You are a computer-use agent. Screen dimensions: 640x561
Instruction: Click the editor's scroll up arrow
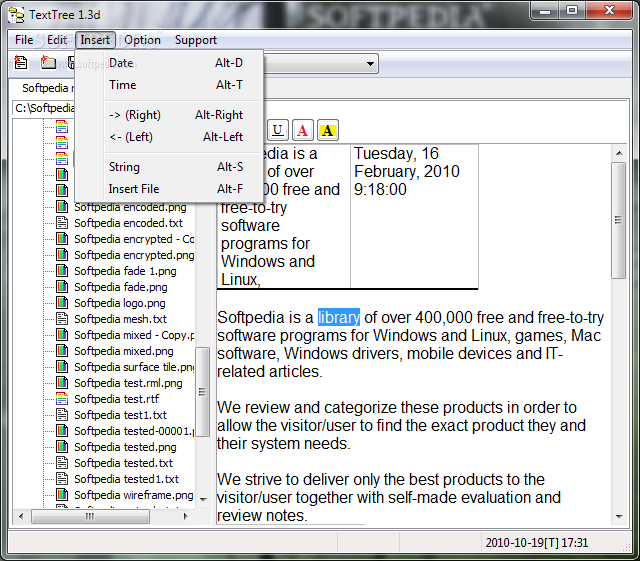(x=619, y=153)
